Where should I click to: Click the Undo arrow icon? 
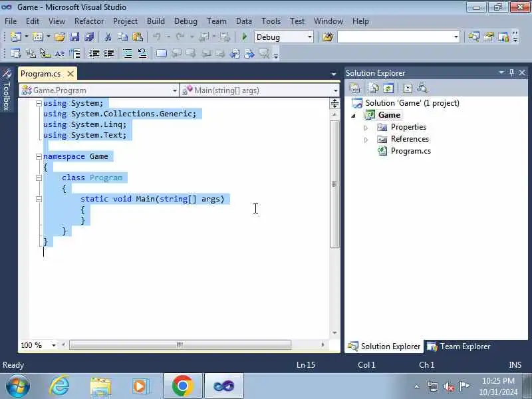coord(156,37)
